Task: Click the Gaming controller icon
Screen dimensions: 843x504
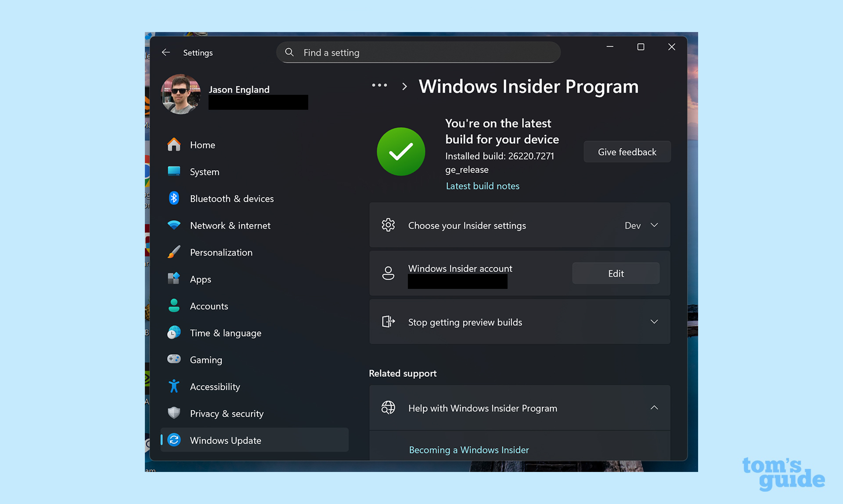Action: pos(174,359)
